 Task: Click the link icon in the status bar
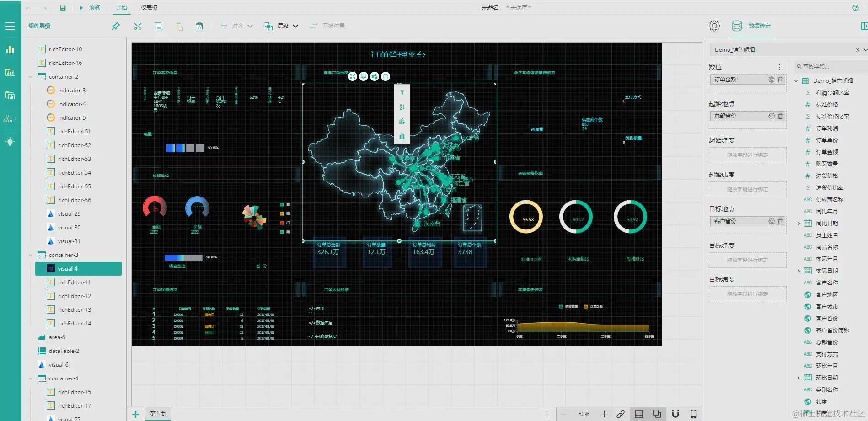621,414
